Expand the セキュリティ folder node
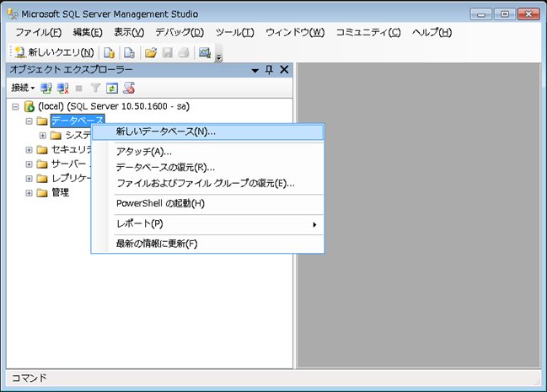The width and height of the screenshot is (547, 392). 29,150
